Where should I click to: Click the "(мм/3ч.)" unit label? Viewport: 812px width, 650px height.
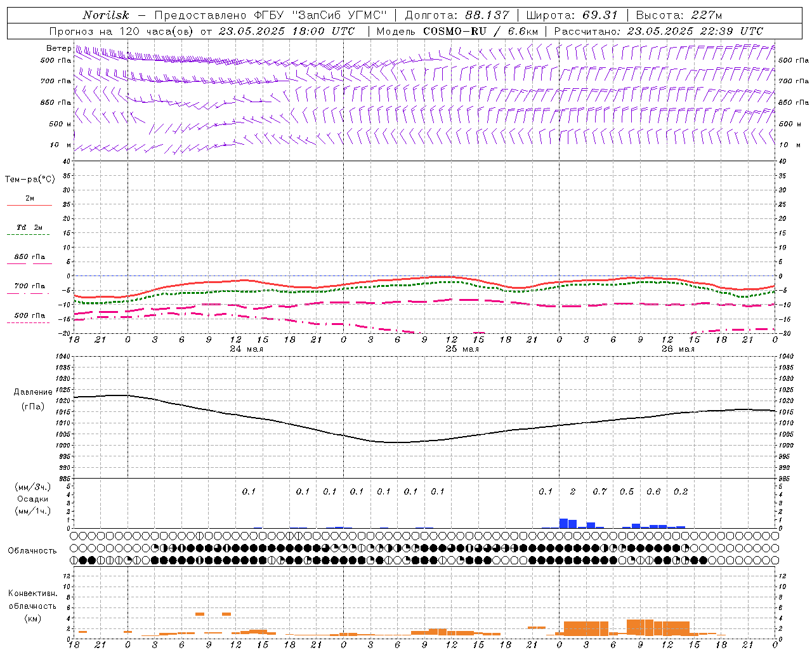click(33, 487)
